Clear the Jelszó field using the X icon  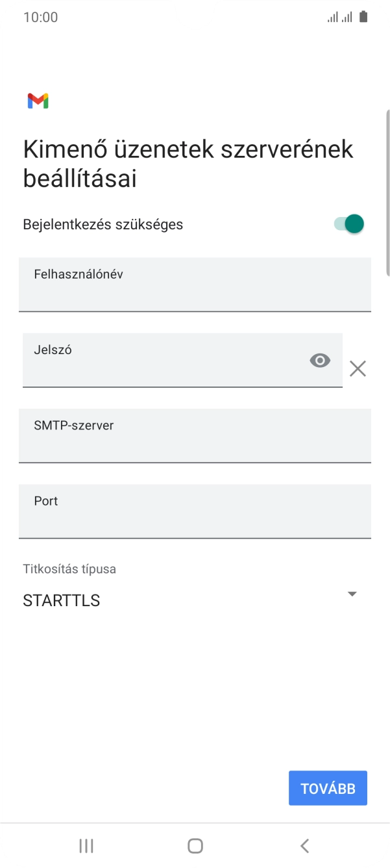[358, 368]
